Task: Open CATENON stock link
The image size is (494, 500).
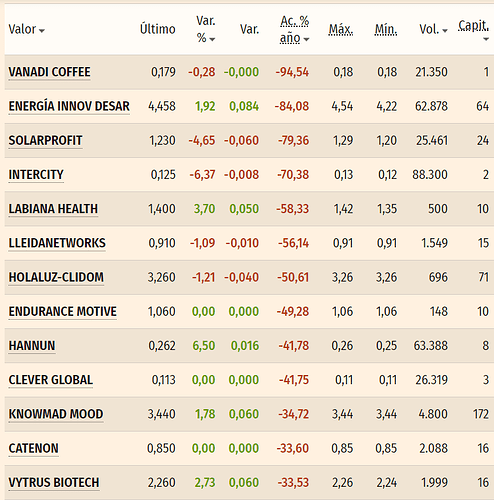Action: tap(34, 448)
